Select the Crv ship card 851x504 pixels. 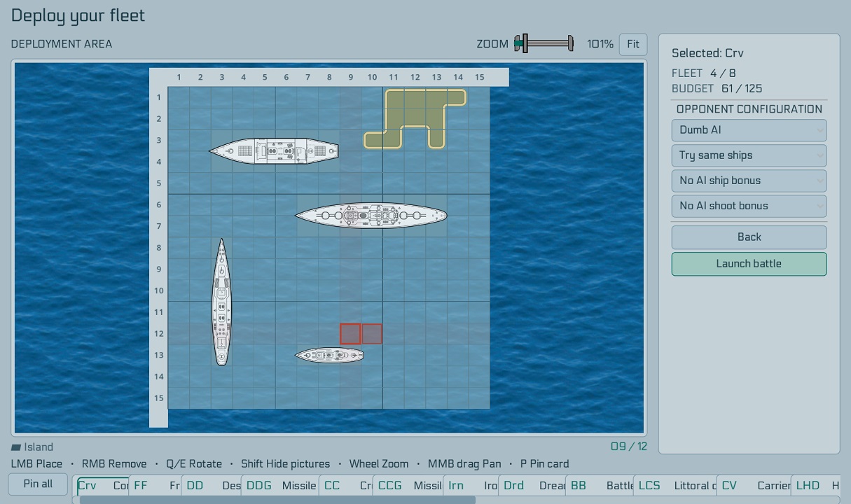(x=103, y=485)
